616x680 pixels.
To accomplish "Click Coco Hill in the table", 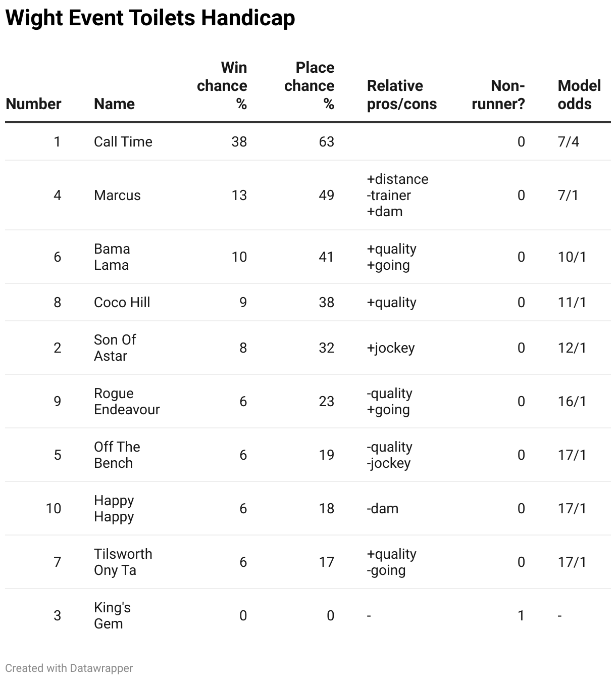I will coord(122,302).
